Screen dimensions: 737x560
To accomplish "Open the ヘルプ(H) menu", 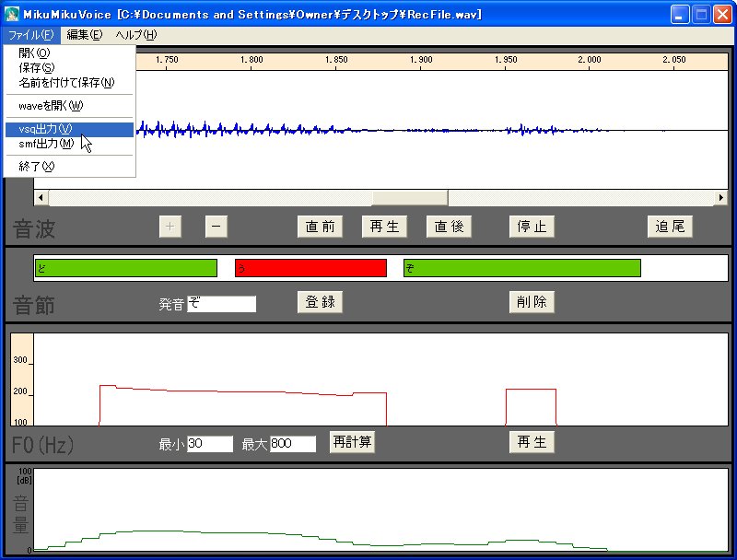I will [136, 35].
